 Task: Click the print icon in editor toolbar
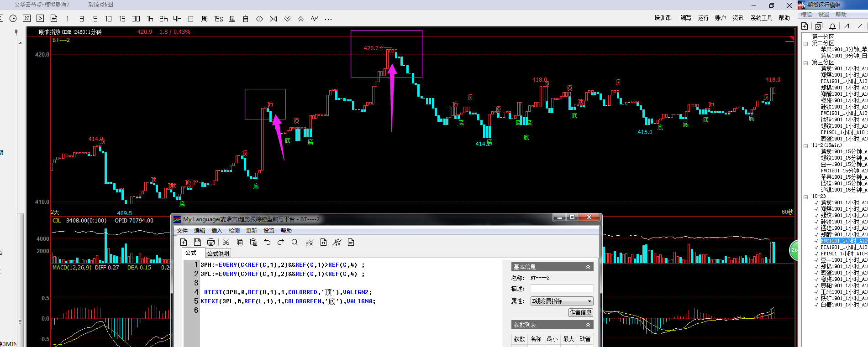pyautogui.click(x=210, y=242)
